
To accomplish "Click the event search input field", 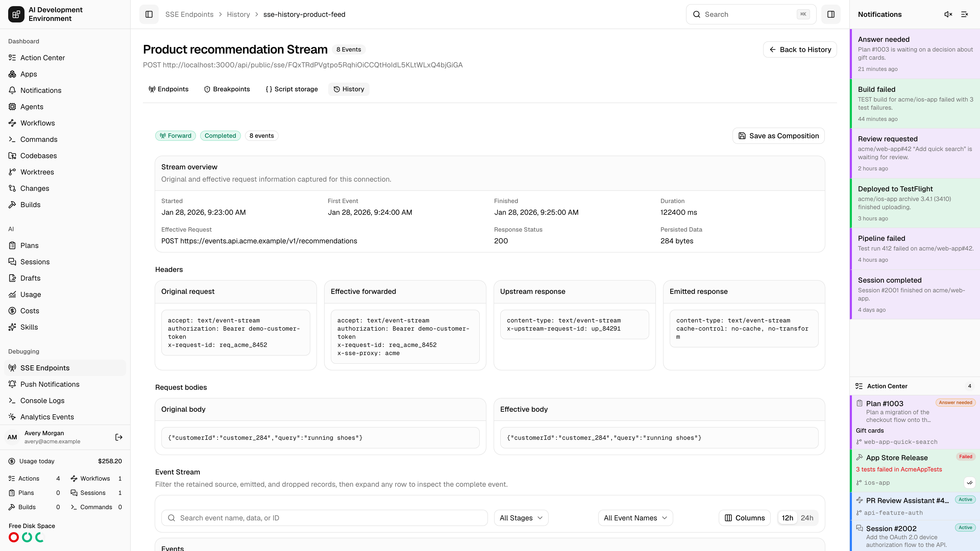I will point(325,518).
